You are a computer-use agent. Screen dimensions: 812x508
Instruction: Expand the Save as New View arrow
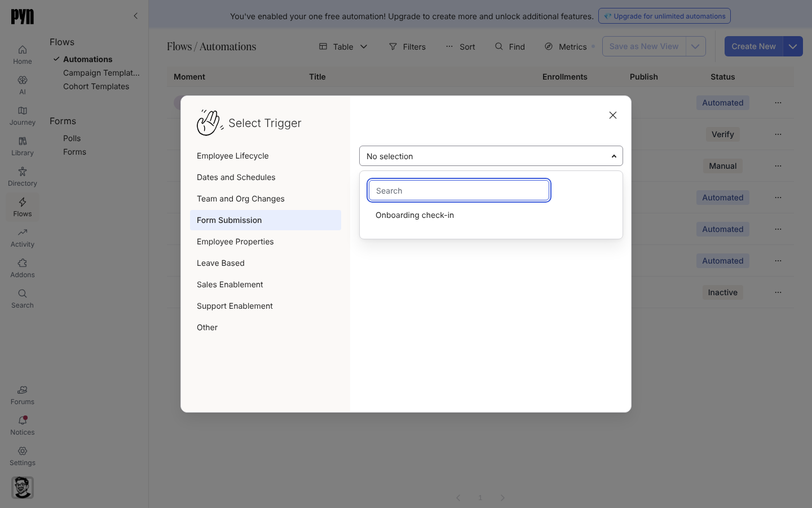click(x=695, y=46)
